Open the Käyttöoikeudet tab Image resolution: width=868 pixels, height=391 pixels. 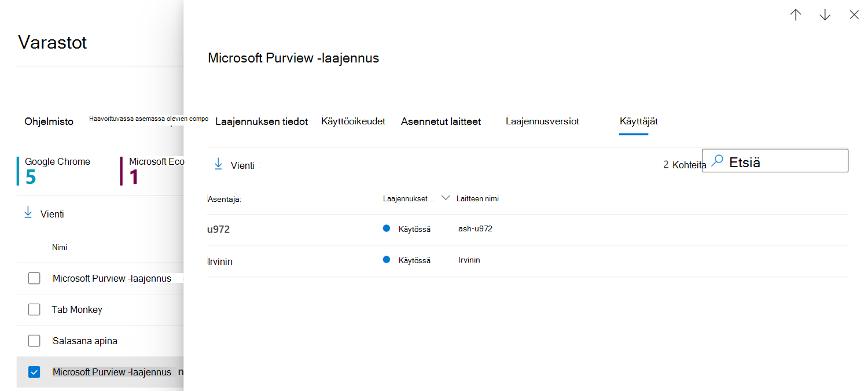coord(353,121)
